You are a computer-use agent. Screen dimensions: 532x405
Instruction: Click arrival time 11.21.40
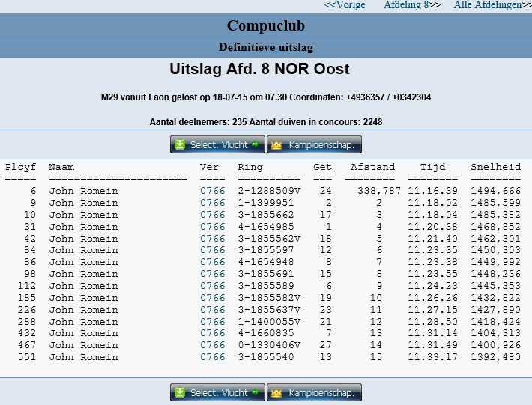[x=432, y=239]
